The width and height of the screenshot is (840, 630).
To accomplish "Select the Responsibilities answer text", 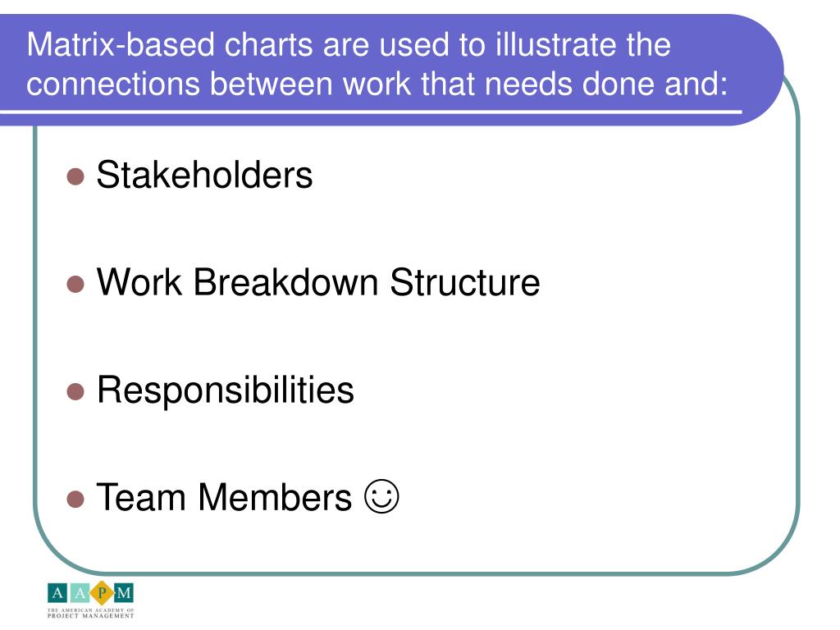I will tap(226, 390).
